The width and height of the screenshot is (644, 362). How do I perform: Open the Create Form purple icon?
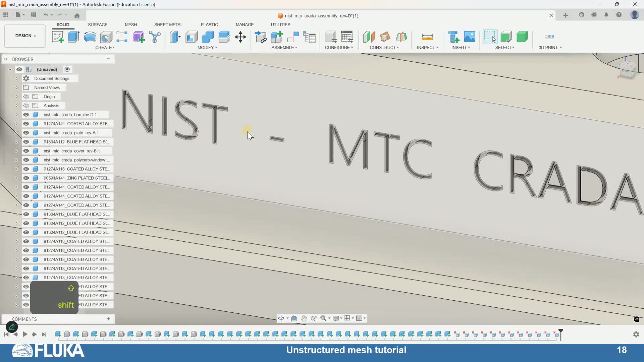tap(139, 37)
